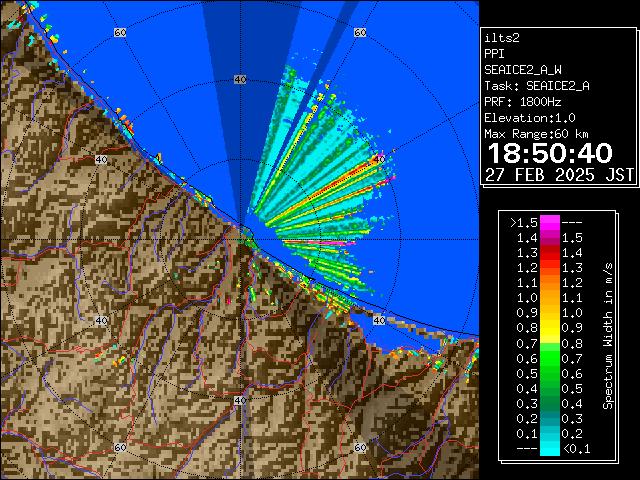The height and width of the screenshot is (480, 640).
Task: Click the '---' label atop the legend's right column
Action: tap(572, 223)
